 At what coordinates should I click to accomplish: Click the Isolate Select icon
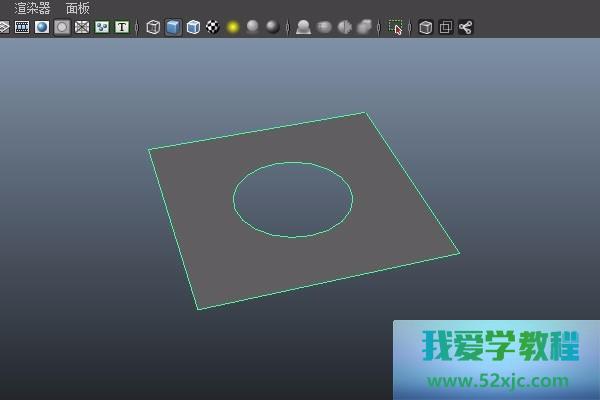(396, 27)
